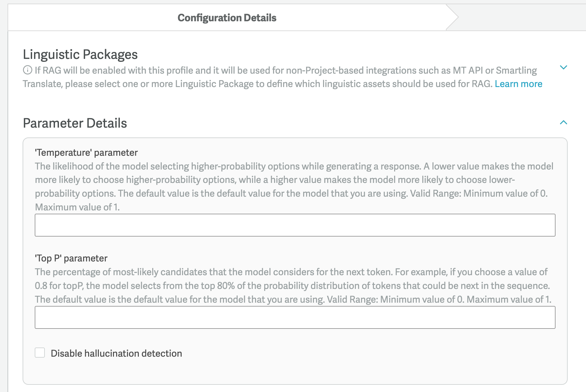The image size is (586, 392).
Task: Enable the Disable hallucination detection checkbox
Action: [40, 353]
